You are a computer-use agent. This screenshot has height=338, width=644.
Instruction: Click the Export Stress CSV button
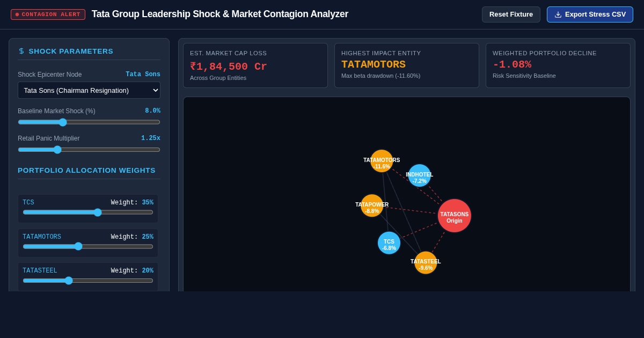(x=590, y=14)
